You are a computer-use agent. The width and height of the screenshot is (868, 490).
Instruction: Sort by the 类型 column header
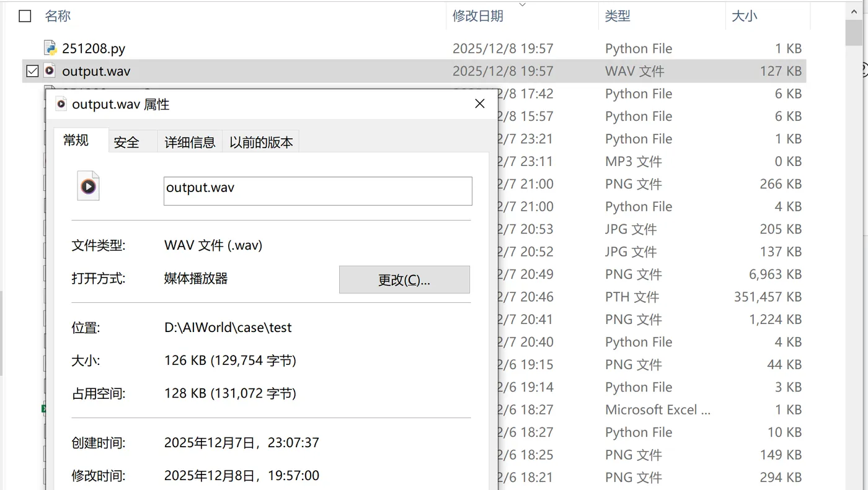coord(618,15)
